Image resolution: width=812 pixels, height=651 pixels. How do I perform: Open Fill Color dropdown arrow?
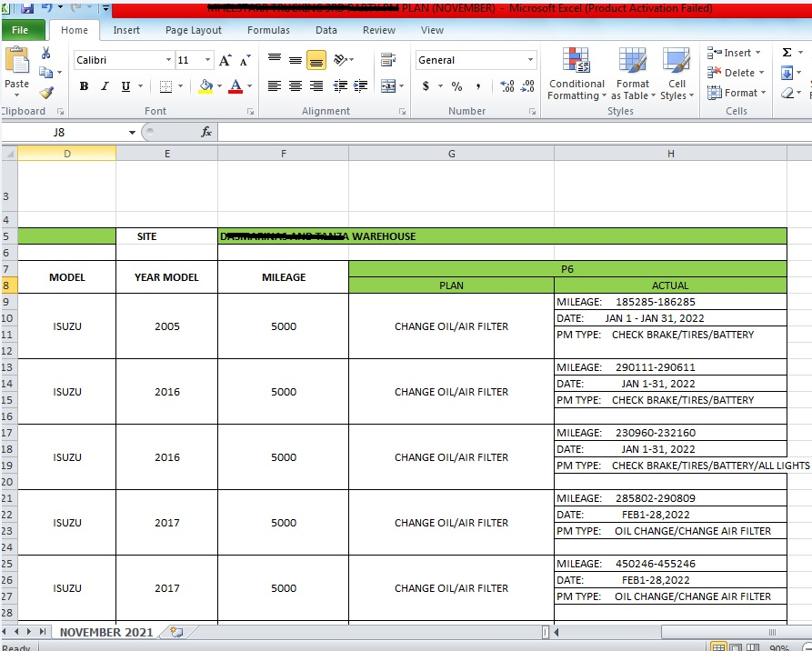[219, 86]
